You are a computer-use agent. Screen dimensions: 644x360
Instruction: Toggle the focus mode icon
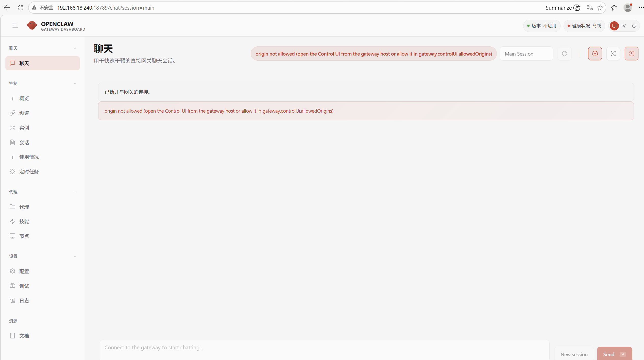(x=613, y=54)
